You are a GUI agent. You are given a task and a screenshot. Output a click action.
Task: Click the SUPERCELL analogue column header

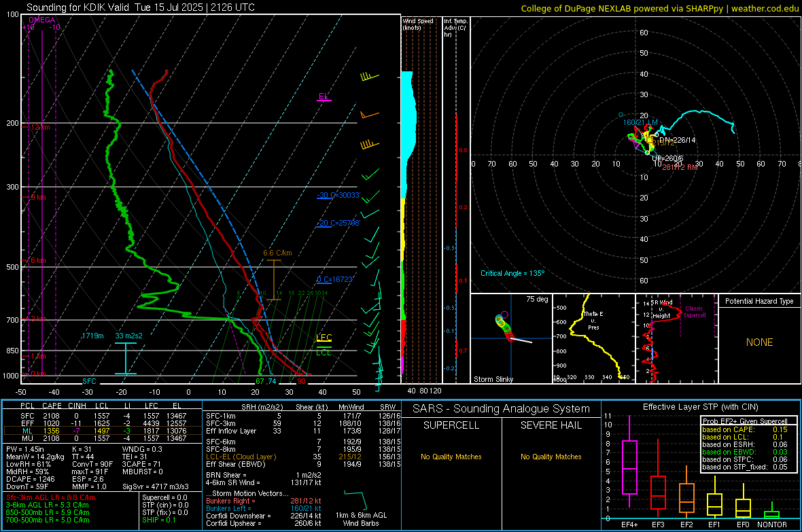click(x=451, y=425)
